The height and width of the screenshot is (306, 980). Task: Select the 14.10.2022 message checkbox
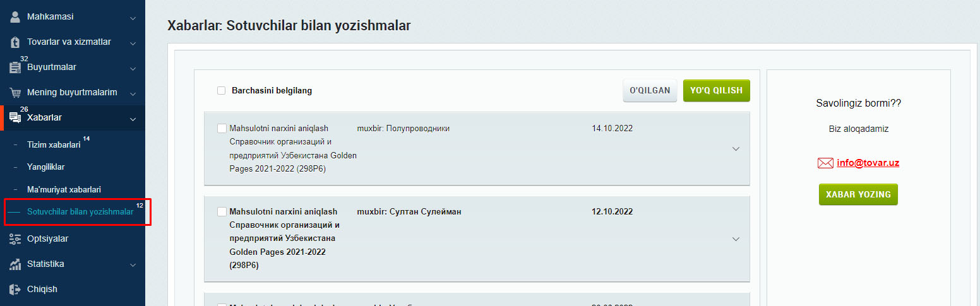222,129
